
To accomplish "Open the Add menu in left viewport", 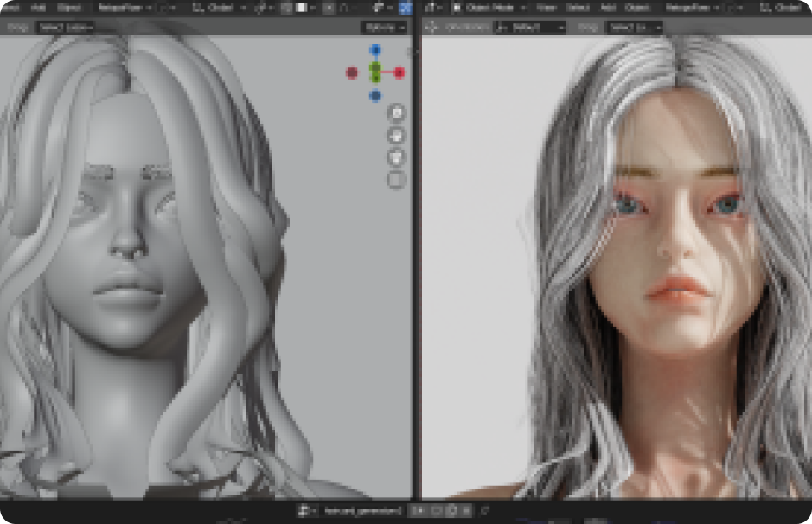I will [x=38, y=7].
